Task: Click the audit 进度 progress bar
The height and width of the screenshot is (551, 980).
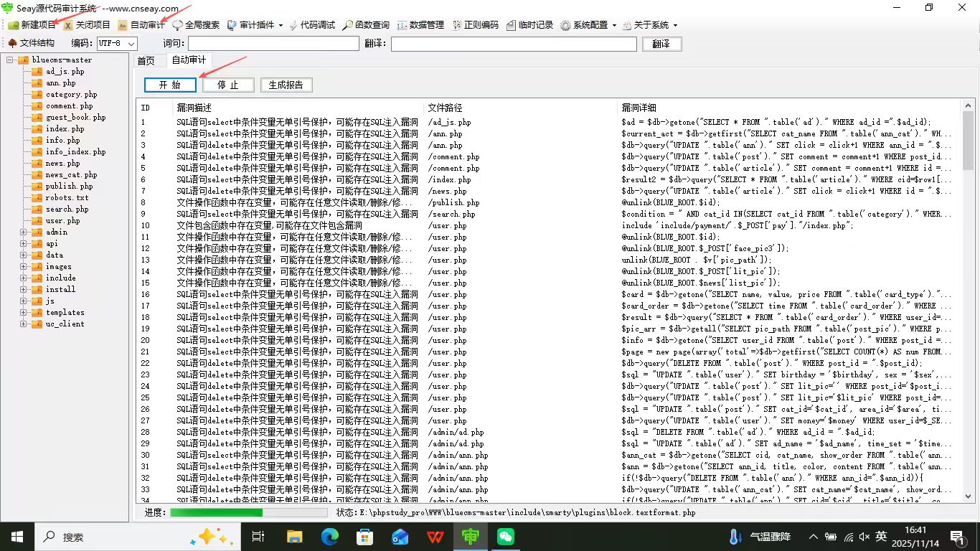Action: point(248,513)
